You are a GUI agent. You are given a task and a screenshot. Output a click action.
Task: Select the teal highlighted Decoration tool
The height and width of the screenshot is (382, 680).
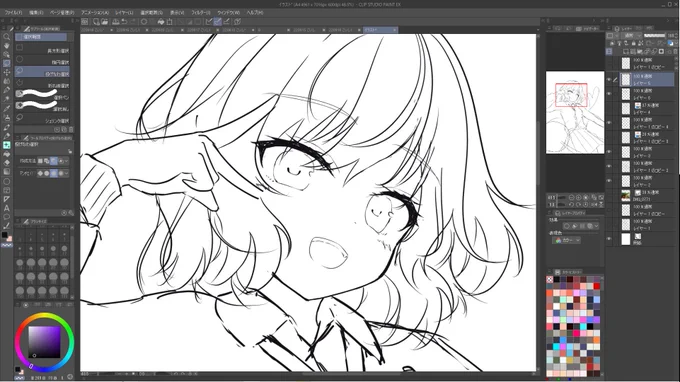tap(7, 145)
